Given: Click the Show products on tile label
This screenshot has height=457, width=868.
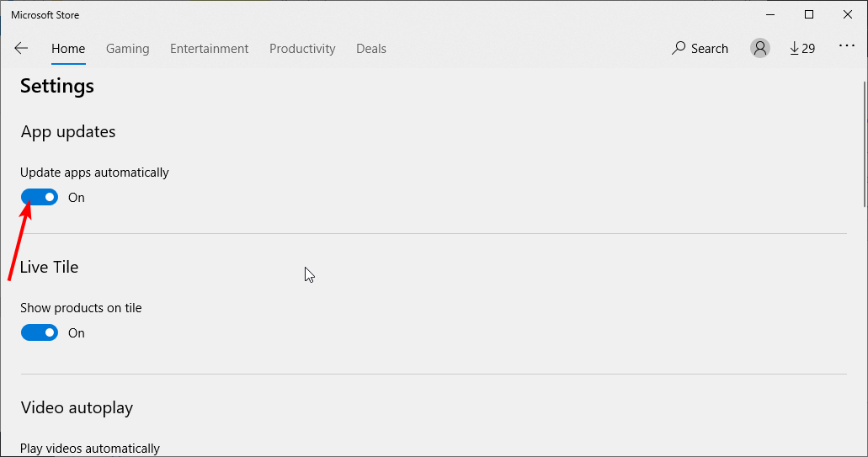Looking at the screenshot, I should tap(81, 308).
